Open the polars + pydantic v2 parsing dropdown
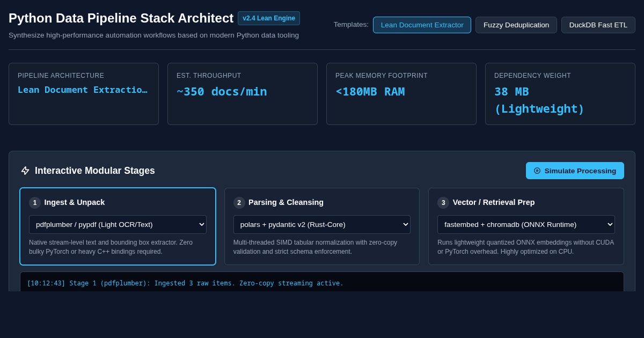Viewport: 644px width, 338px height. point(322,224)
